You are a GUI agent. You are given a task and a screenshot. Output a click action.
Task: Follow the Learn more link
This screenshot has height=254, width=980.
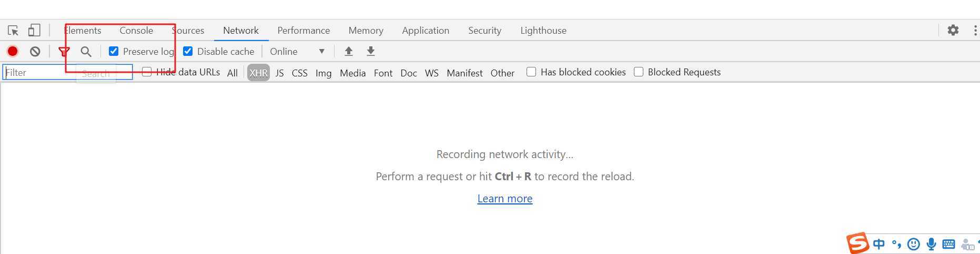point(505,199)
